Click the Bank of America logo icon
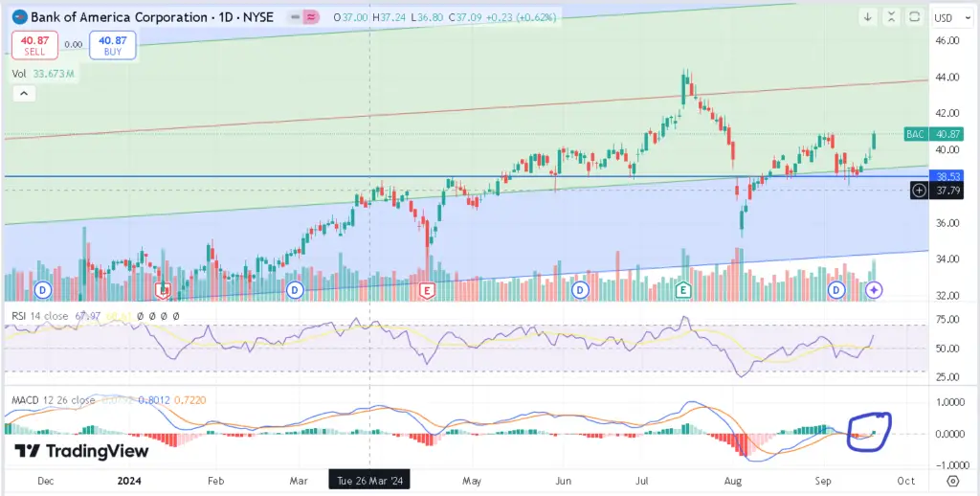Screen dimensions: 980x496 pyautogui.click(x=20, y=17)
